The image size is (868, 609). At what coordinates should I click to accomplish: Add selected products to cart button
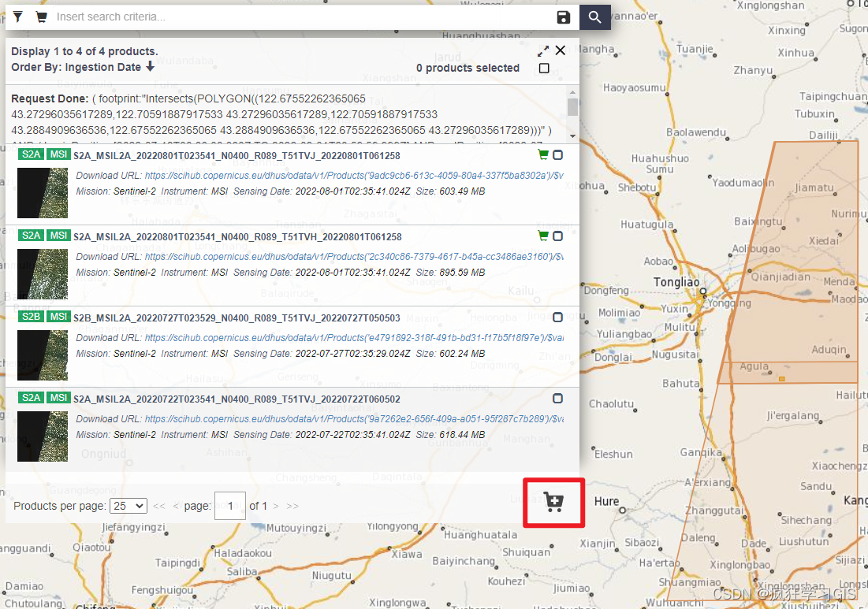(553, 502)
